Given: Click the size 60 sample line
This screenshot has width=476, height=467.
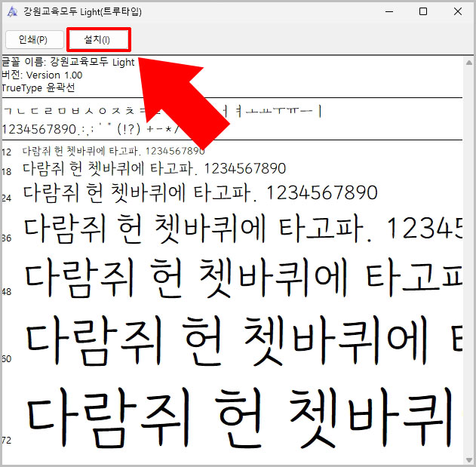Looking at the screenshot, I should [x=244, y=340].
